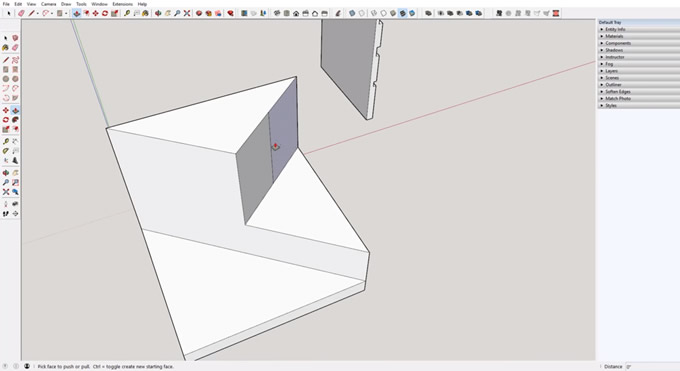Expand the Components panel
Screen dimensions: 680x371
pos(638,43)
